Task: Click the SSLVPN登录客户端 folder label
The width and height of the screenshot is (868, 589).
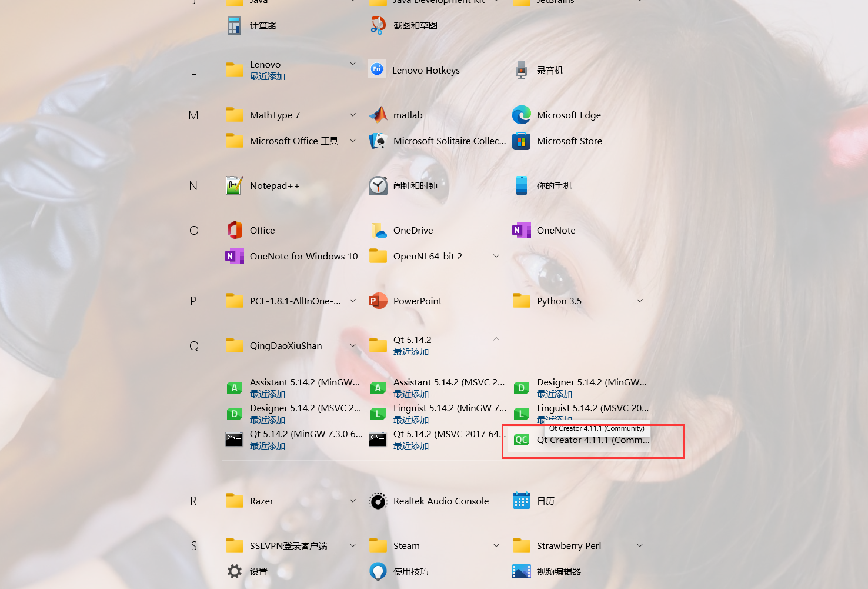Action: (288, 545)
